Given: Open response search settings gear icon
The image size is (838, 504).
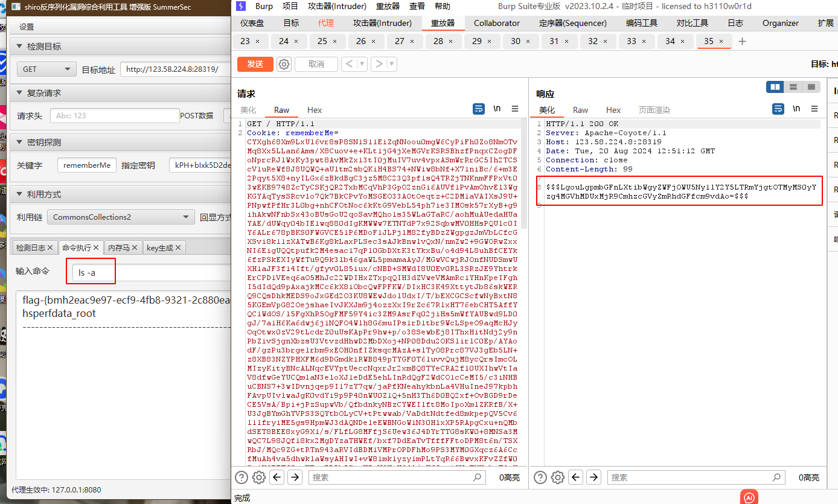Looking at the screenshot, I should (558, 477).
